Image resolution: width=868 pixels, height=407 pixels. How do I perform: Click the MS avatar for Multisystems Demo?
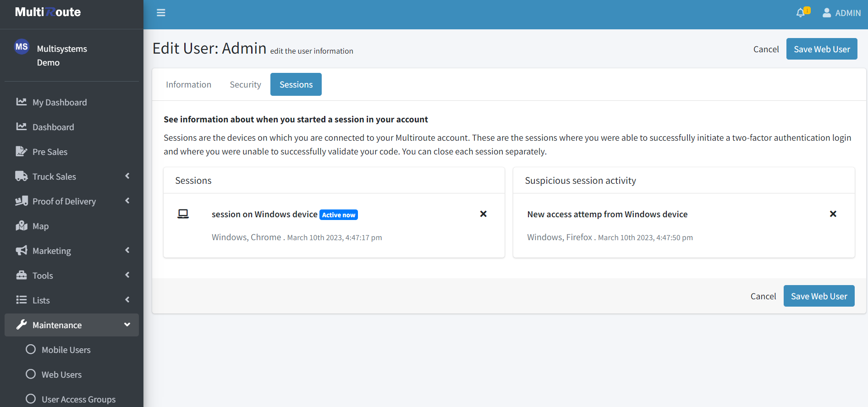[x=22, y=47]
